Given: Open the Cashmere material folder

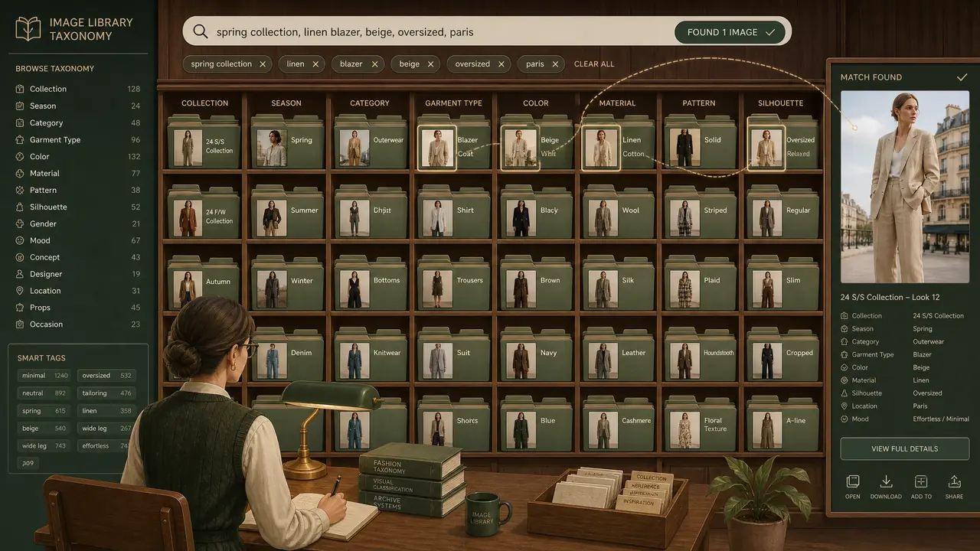Looking at the screenshot, I should click(x=616, y=425).
